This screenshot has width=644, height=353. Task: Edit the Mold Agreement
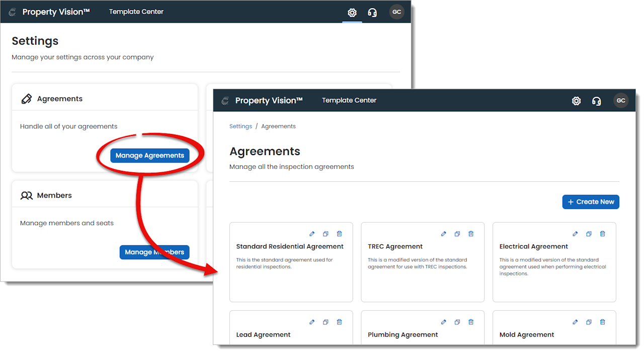click(576, 322)
